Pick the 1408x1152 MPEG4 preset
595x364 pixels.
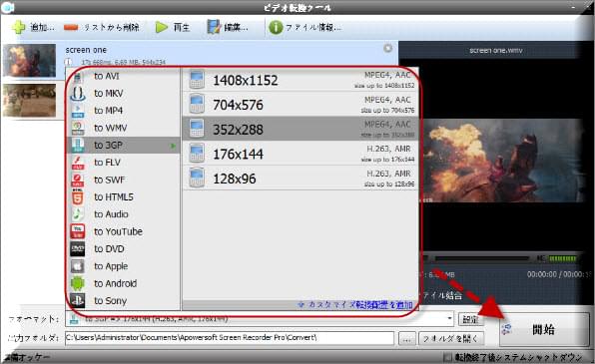click(x=300, y=80)
